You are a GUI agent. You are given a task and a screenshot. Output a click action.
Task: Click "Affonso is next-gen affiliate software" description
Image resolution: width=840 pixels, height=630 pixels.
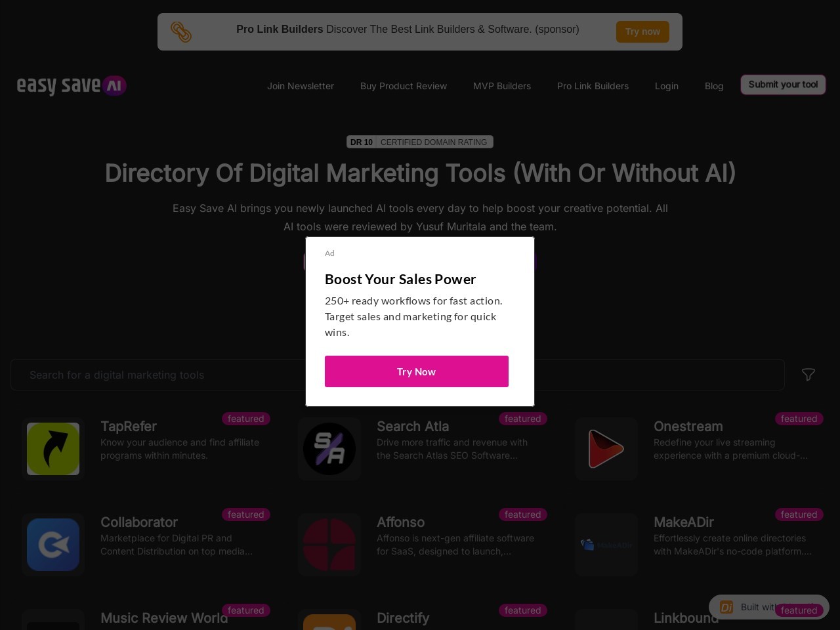tap(455, 545)
